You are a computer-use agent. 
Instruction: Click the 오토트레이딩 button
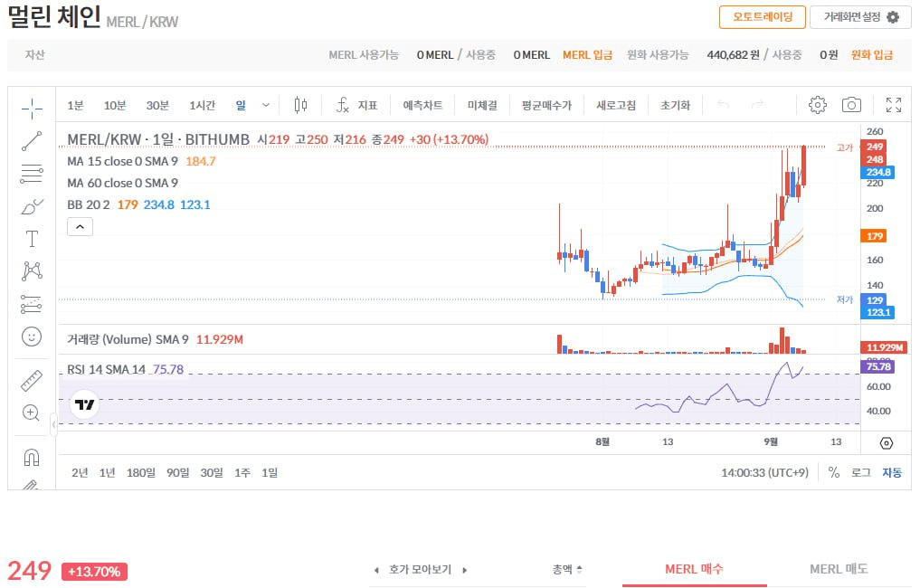763,17
